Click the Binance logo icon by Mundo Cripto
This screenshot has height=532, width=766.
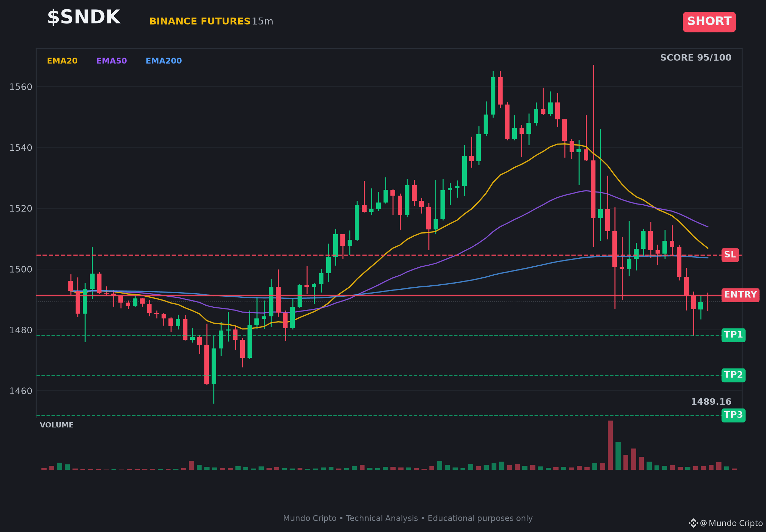click(x=693, y=523)
